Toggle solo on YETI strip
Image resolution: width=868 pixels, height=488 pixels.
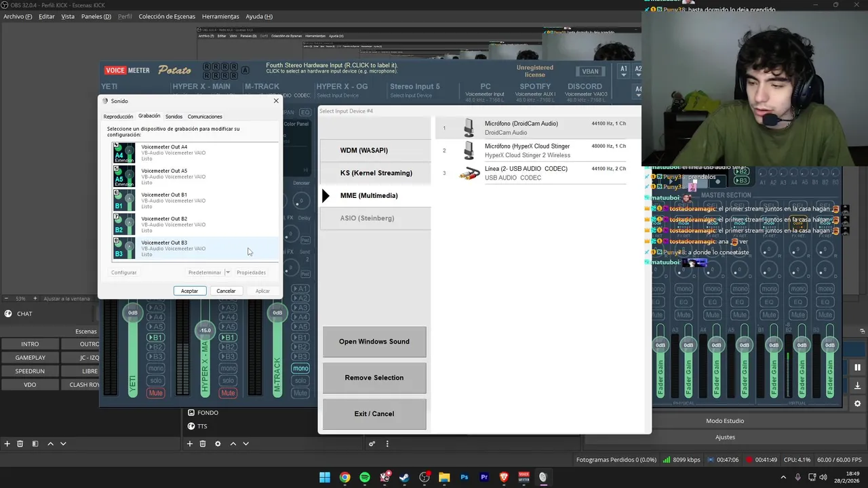[x=156, y=381]
